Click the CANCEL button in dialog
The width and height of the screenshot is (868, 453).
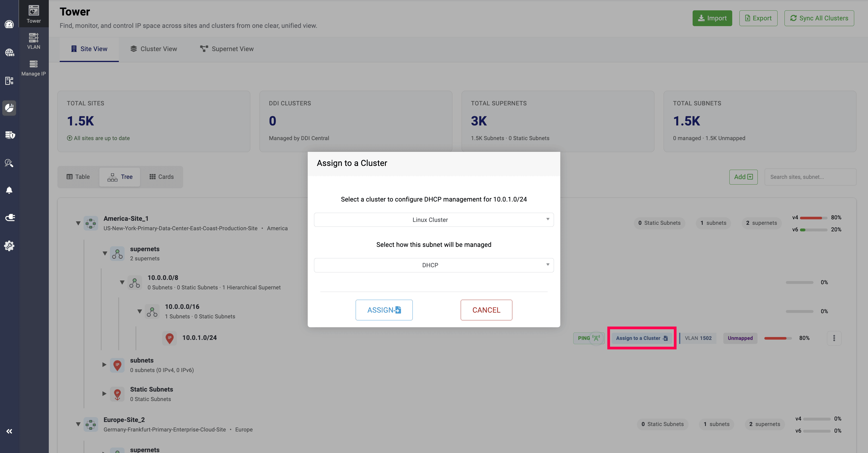point(486,310)
